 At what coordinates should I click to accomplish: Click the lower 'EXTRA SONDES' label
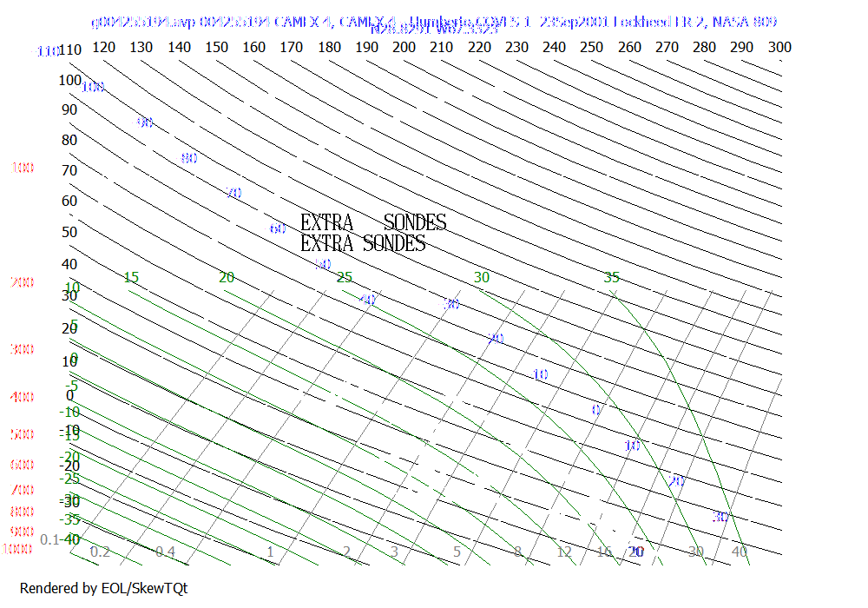coord(363,243)
